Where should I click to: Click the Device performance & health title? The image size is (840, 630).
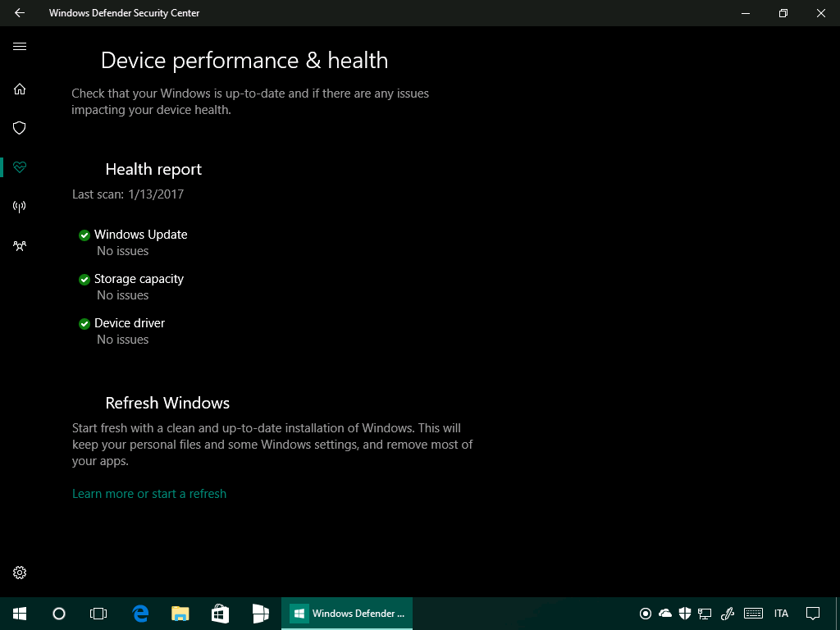point(244,61)
